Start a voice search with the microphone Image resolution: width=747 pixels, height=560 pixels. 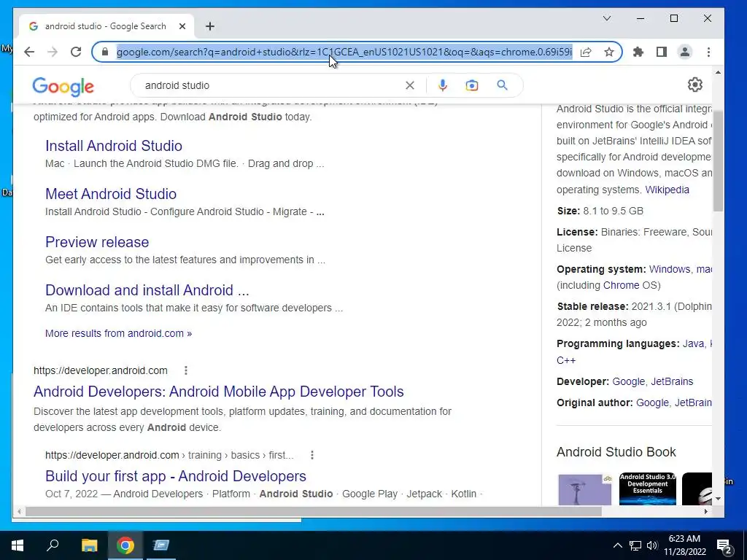tap(443, 85)
